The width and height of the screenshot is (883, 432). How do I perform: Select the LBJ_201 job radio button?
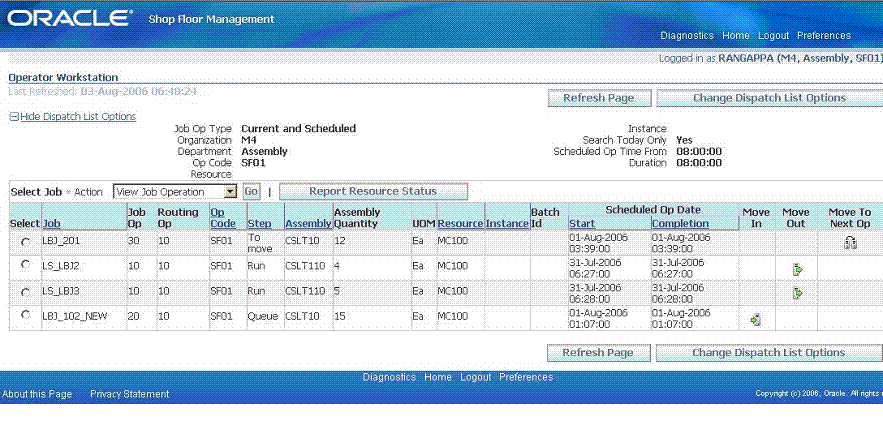point(25,242)
